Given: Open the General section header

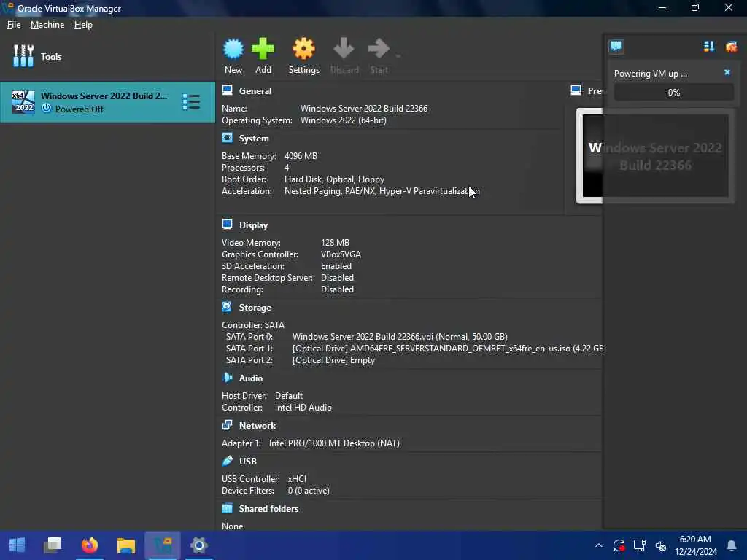Looking at the screenshot, I should pos(255,91).
